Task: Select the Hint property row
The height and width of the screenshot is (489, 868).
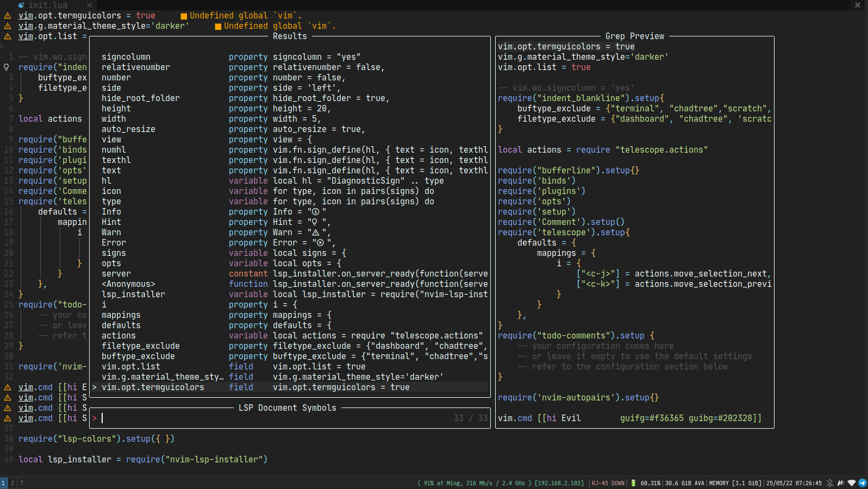Action: coord(291,222)
